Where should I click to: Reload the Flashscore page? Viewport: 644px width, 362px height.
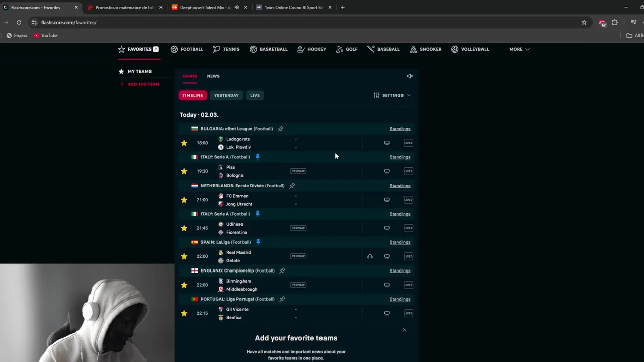pos(19,22)
